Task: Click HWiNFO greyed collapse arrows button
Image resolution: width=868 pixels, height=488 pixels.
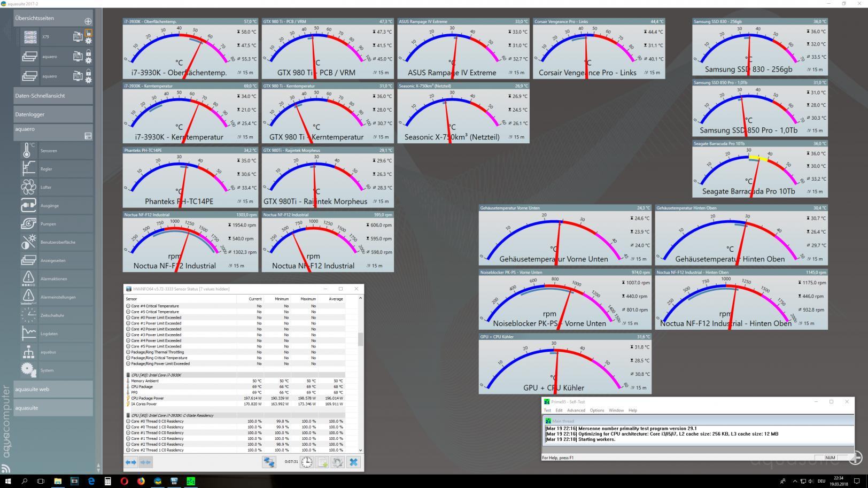Action: tap(145, 462)
